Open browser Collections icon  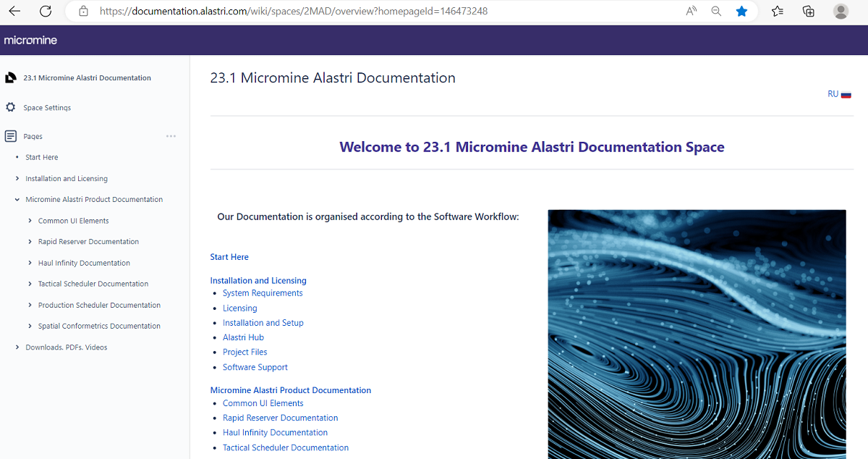click(809, 12)
